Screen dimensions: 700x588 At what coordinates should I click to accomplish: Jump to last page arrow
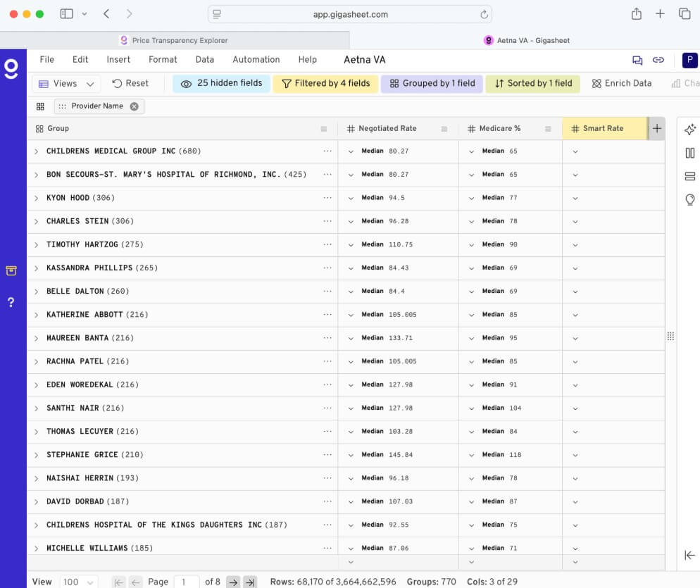250,582
